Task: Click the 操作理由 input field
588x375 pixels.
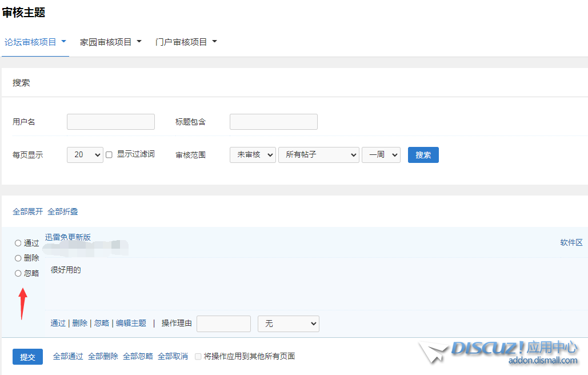Action: pos(223,324)
